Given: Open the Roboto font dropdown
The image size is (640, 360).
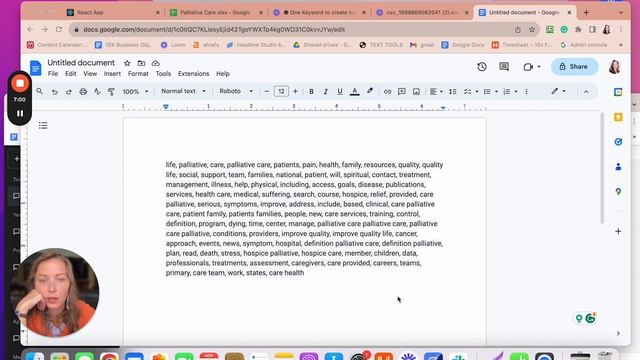Looking at the screenshot, I should point(236,91).
